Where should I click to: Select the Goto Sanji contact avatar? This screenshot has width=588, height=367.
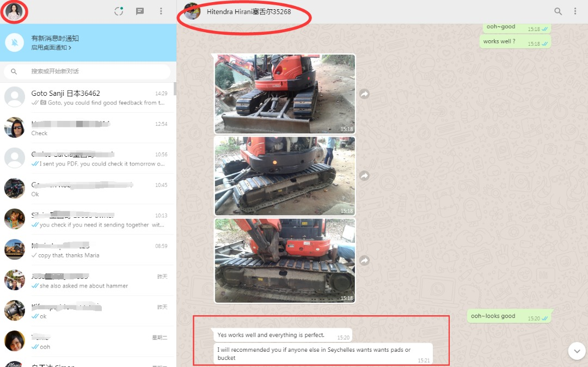point(15,97)
